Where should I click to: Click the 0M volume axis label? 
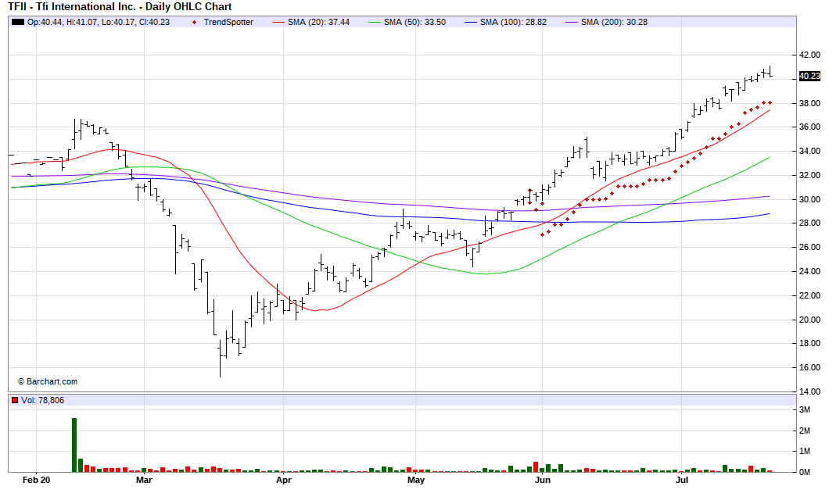click(x=805, y=472)
